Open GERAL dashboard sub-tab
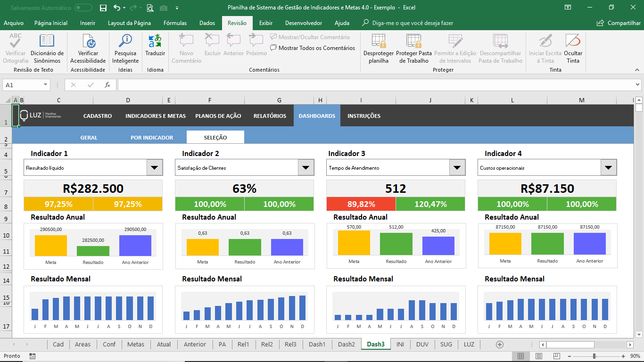The height and width of the screenshot is (362, 644). (89, 138)
